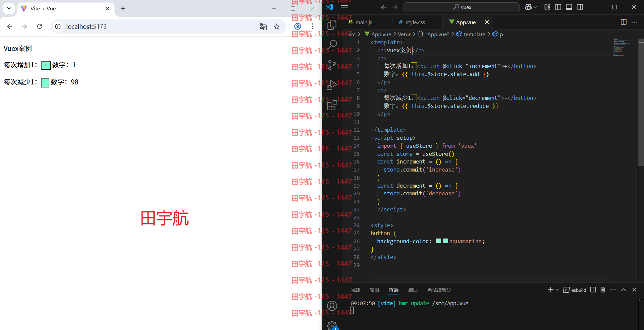Open the Manage gear icon

coord(332,325)
